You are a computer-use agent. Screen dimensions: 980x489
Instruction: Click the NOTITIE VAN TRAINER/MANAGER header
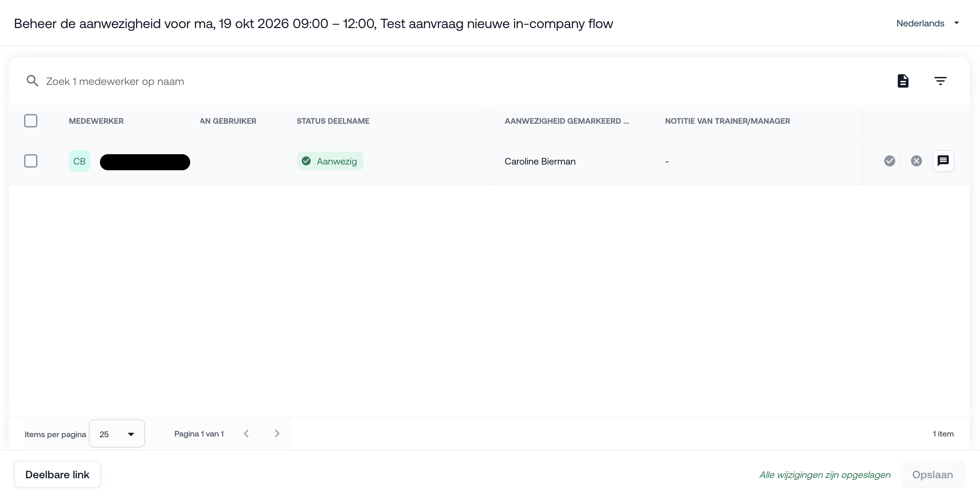click(x=727, y=121)
